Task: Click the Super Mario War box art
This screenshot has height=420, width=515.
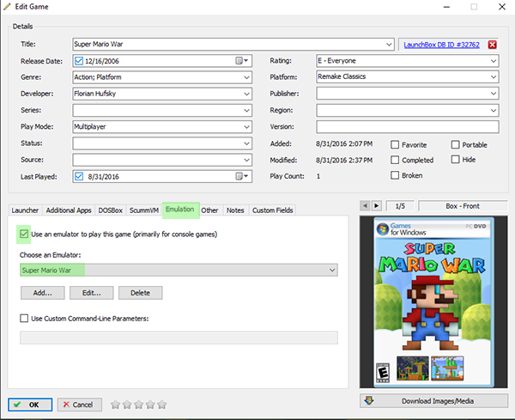Action: tap(433, 302)
